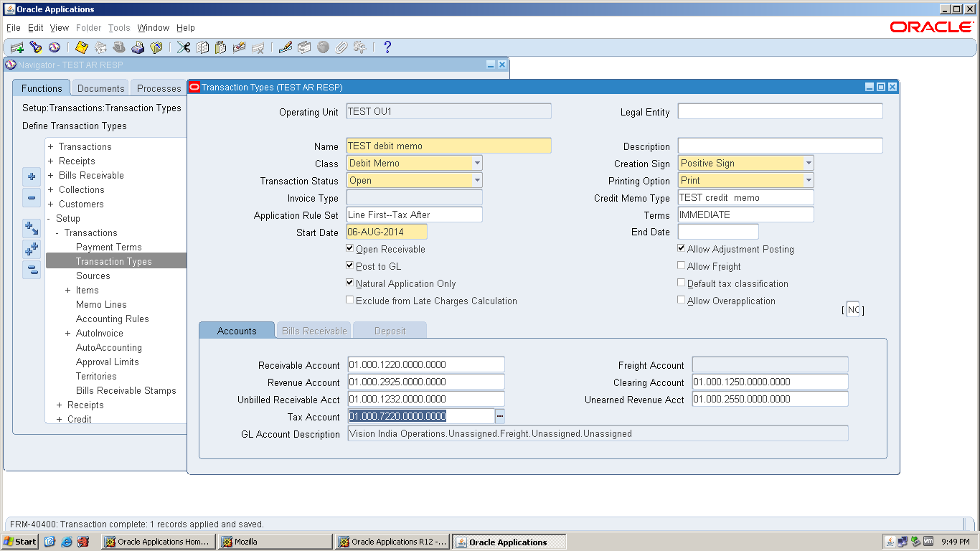Image resolution: width=980 pixels, height=551 pixels.
Task: Switch to Mozilla taskbar button
Action: point(275,542)
